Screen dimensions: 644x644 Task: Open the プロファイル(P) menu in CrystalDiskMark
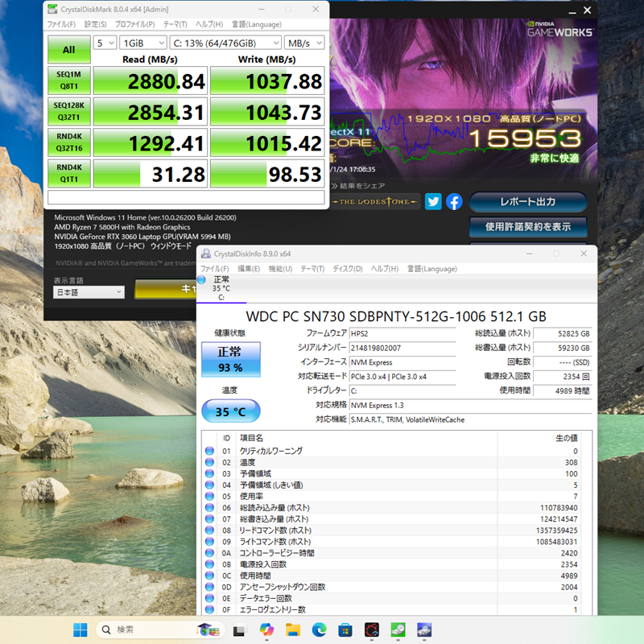136,25
